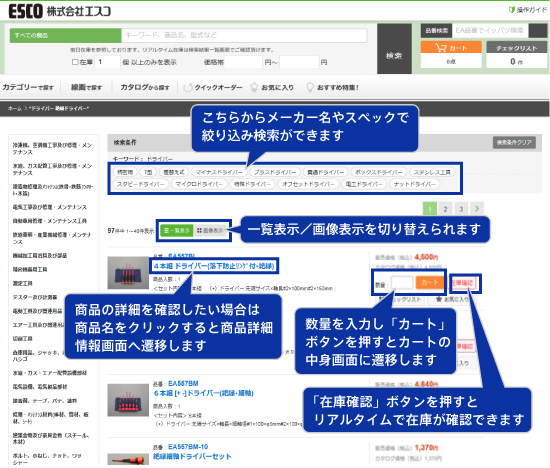
Task: Open カタログから探す navigation menu
Action: [145, 87]
